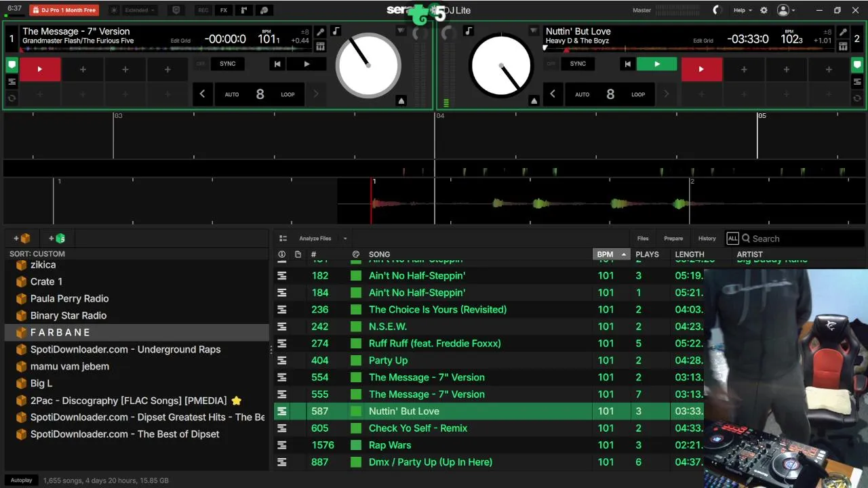Open the Files tab

click(643, 239)
